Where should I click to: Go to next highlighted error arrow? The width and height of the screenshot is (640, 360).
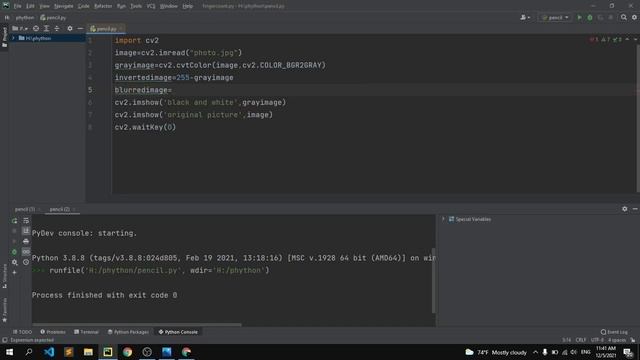(x=635, y=40)
